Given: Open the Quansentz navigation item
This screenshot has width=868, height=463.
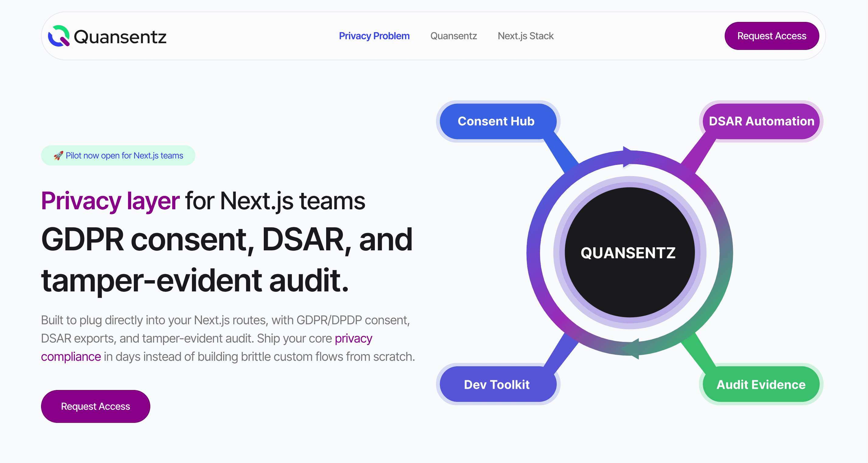Looking at the screenshot, I should coord(453,36).
